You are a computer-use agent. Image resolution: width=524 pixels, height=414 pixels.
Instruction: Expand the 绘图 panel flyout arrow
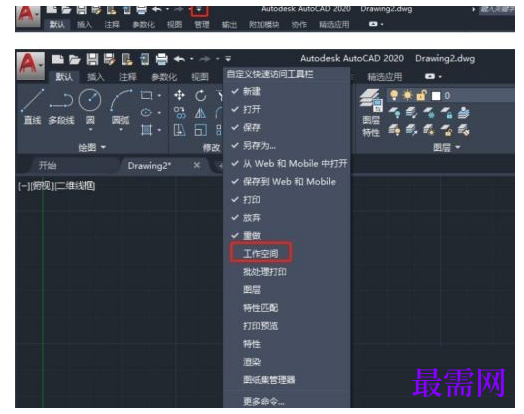point(103,147)
